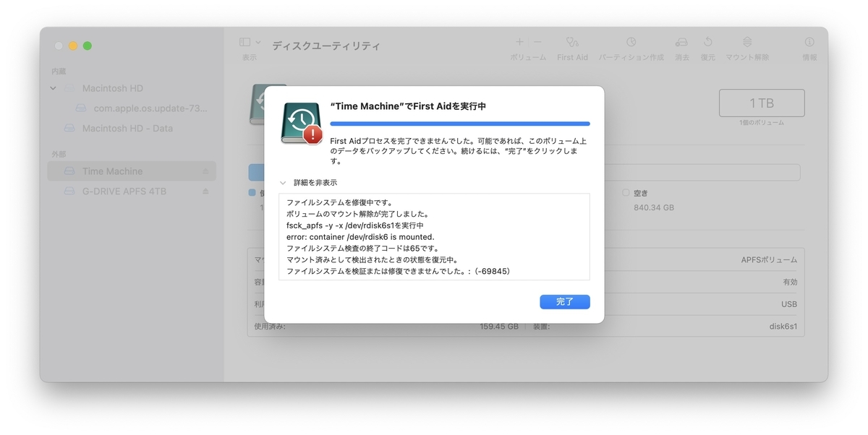868x435 pixels.
Task: Select the com.apple.os.update snapshot item
Action: point(150,108)
